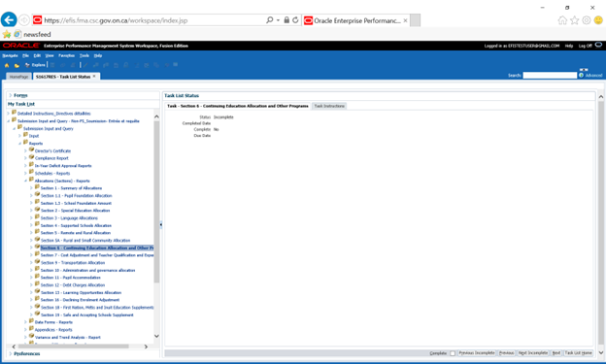Expand the Detailed Instructions node
This screenshot has width=606, height=364.
click(x=8, y=114)
